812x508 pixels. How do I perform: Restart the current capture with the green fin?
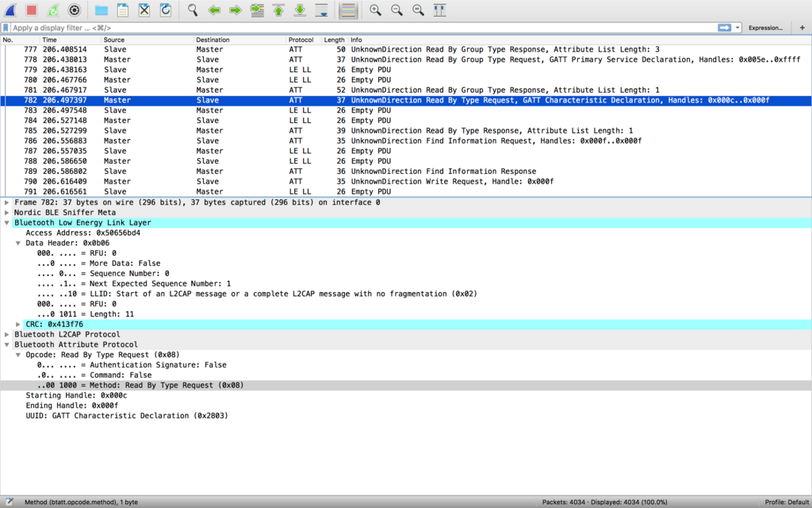pos(53,10)
